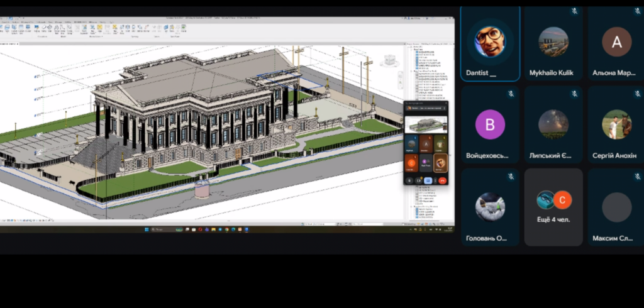This screenshot has height=308, width=644.
Task: Toggle first checked view checkbox in project browser
Action: 417,52
